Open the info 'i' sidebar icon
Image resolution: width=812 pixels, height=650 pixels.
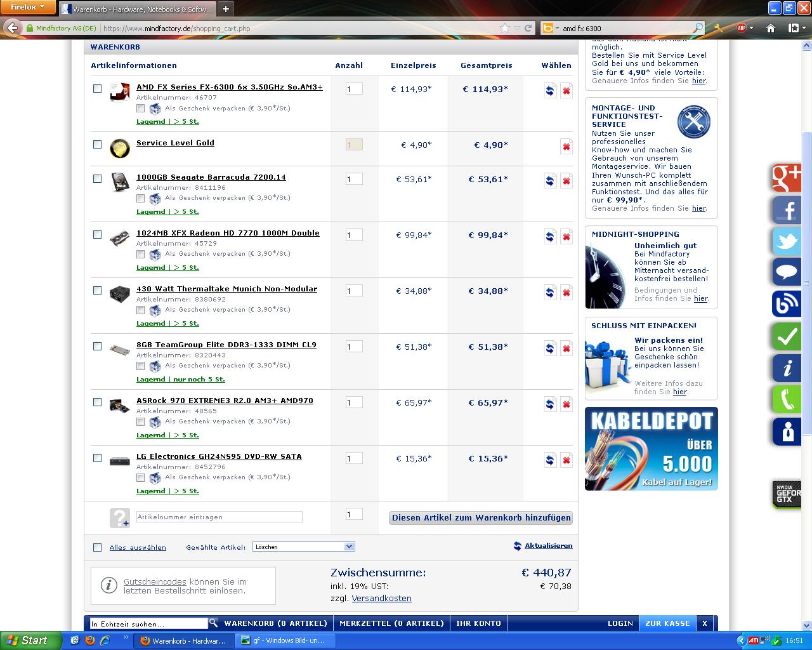[787, 368]
